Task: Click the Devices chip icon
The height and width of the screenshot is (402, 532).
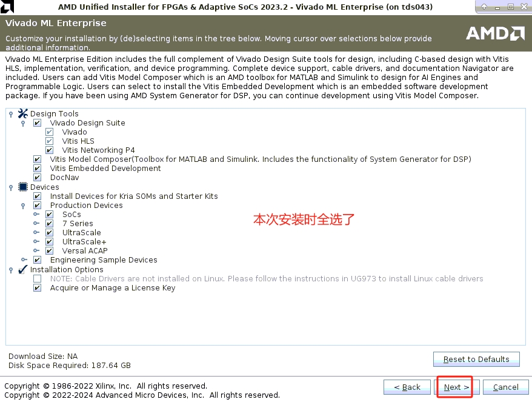Action: pos(23,187)
